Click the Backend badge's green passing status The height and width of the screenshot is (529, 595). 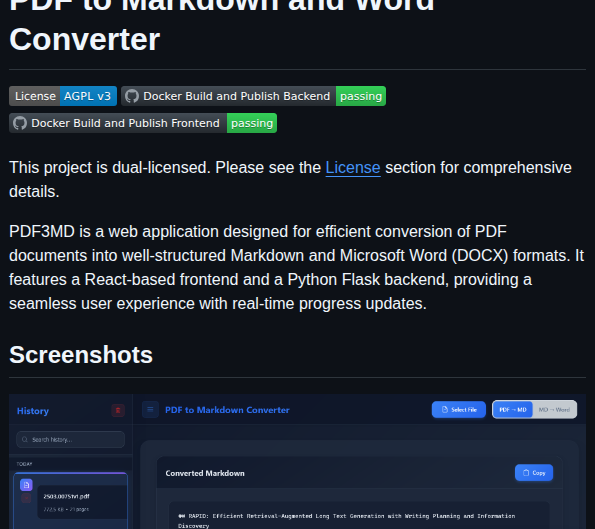(x=361, y=96)
